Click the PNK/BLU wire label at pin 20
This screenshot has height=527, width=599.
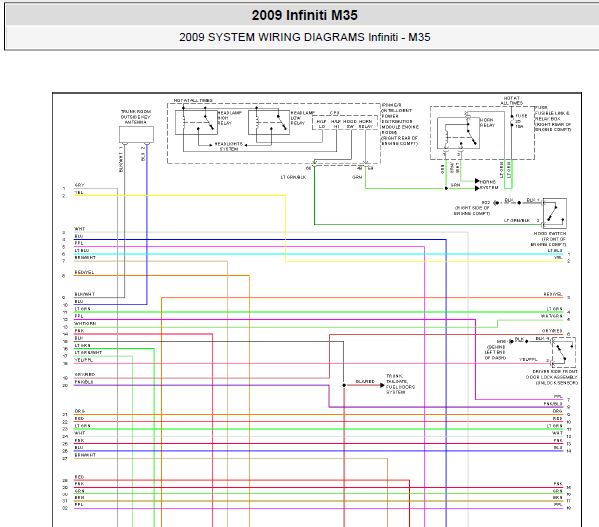[84, 382]
